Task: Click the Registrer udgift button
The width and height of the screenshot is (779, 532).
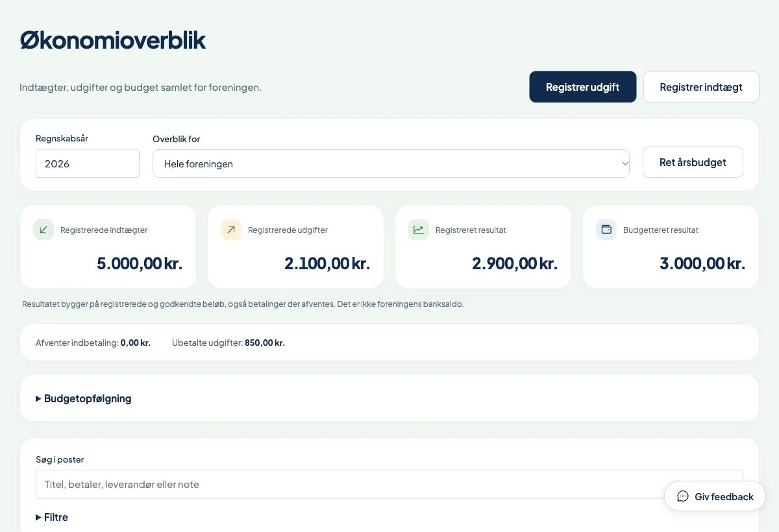Action: [583, 87]
